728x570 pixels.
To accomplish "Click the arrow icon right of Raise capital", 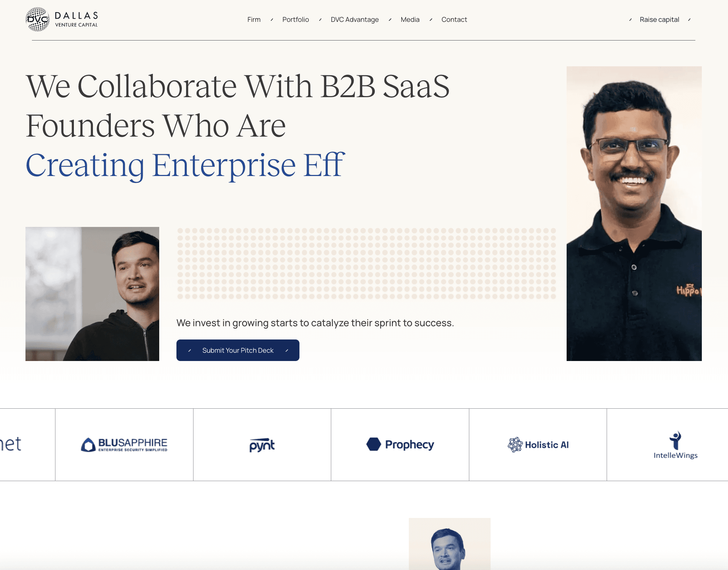I will (x=689, y=20).
